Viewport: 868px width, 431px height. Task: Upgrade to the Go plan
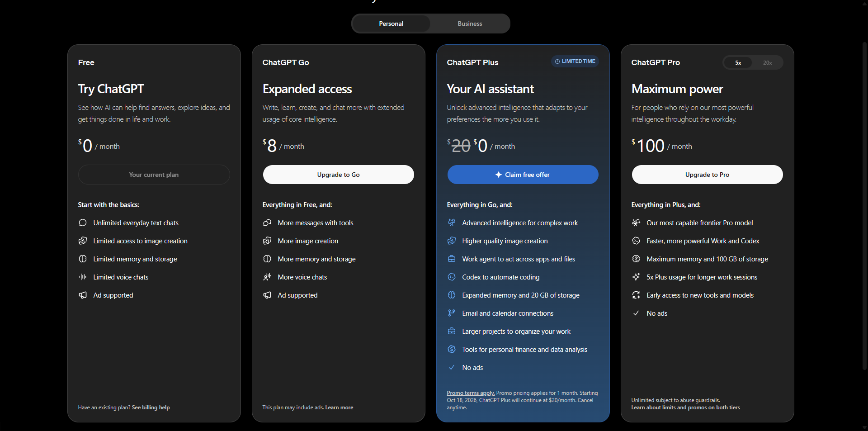coord(338,175)
